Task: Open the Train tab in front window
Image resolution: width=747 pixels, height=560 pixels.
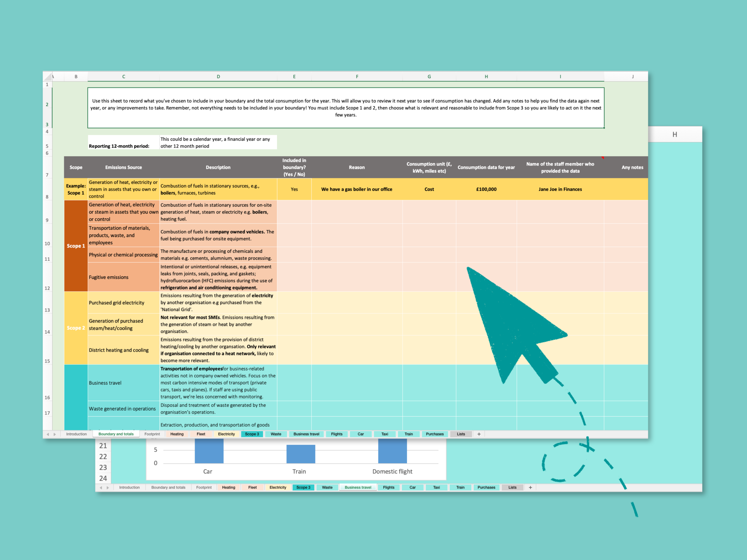Action: [x=409, y=434]
